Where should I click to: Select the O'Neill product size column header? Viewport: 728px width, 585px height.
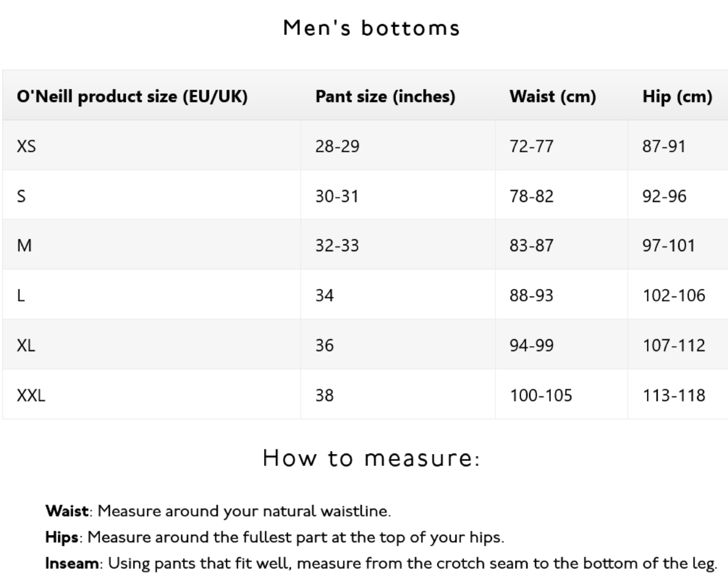tap(132, 96)
